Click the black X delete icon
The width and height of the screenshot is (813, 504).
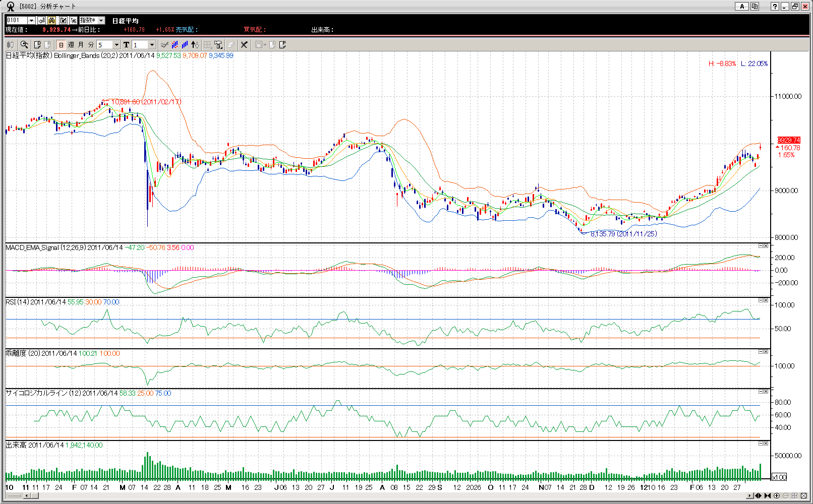point(244,45)
